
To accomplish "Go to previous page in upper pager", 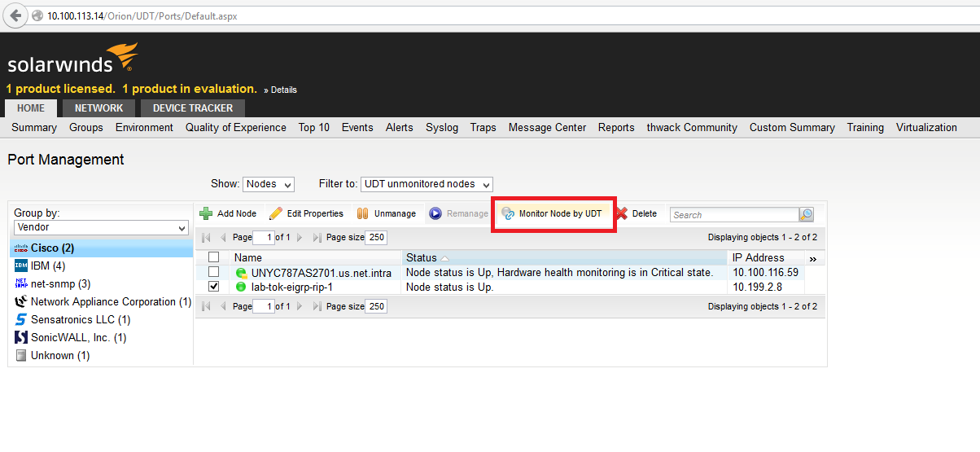I will click(x=223, y=238).
